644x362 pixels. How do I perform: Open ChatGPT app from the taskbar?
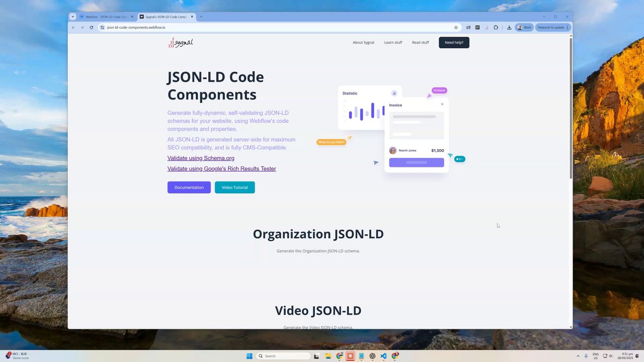372,356
